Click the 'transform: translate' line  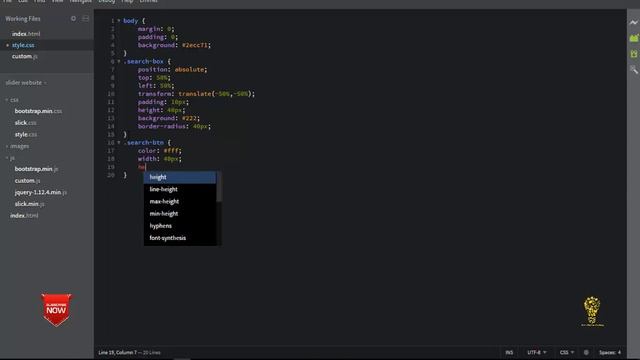[x=196, y=94]
